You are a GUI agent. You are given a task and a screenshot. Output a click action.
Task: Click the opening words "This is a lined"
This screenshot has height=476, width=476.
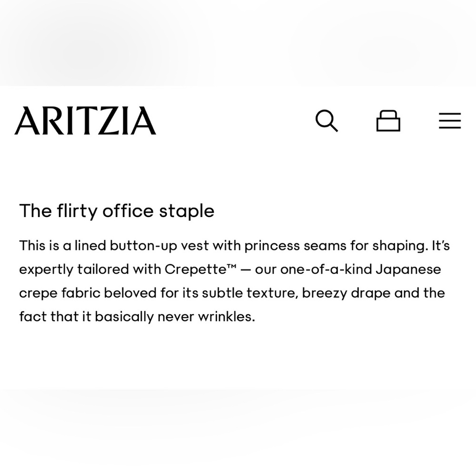point(62,246)
